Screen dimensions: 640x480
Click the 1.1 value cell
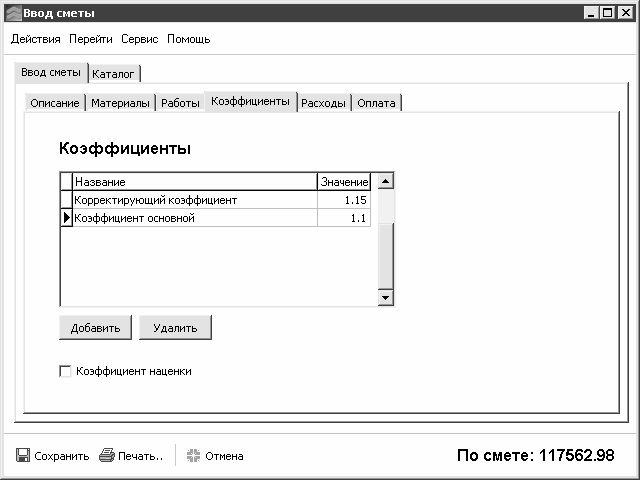click(344, 218)
